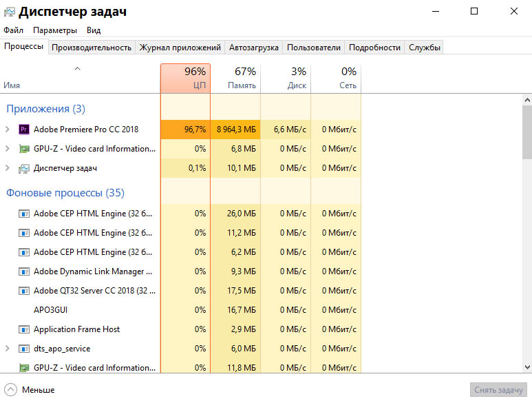Click the Task Manager title bar icon

pyautogui.click(x=9, y=12)
